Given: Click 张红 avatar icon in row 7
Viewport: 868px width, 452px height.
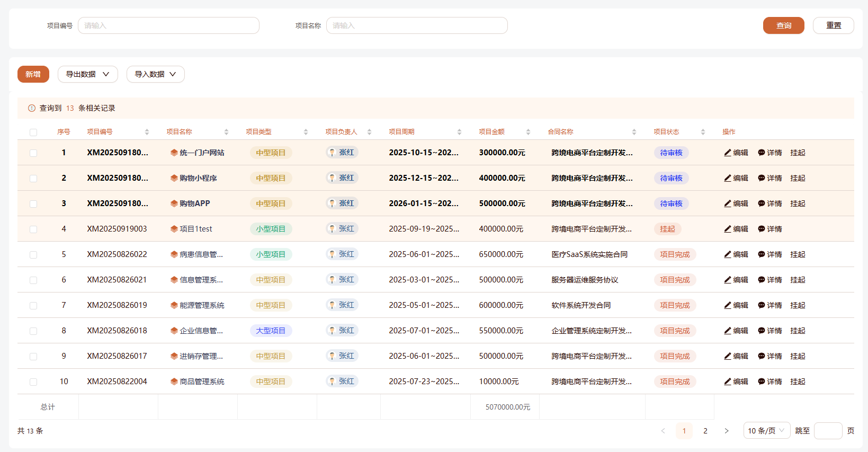Looking at the screenshot, I should click(x=332, y=305).
